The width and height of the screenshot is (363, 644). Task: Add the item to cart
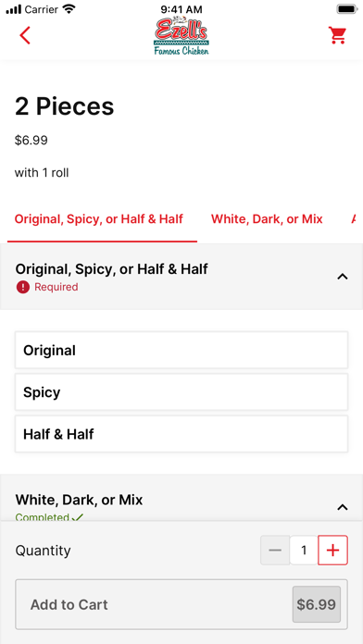pos(181,604)
